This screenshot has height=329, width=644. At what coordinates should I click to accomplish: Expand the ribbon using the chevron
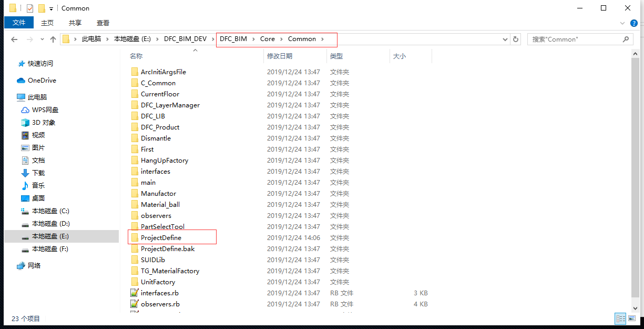tap(624, 23)
